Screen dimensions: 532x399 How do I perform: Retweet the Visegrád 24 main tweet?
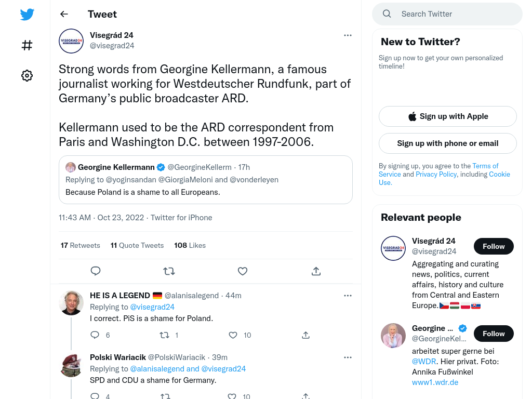tap(169, 271)
